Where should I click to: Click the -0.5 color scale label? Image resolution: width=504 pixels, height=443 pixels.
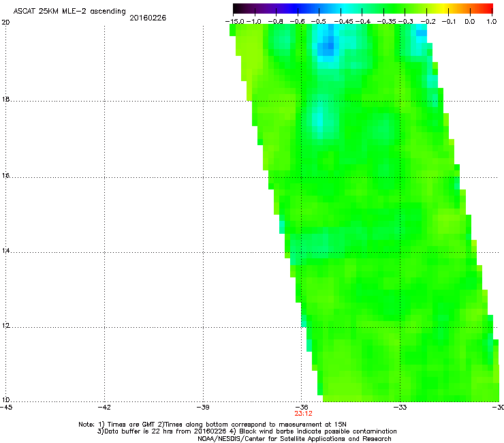click(319, 22)
